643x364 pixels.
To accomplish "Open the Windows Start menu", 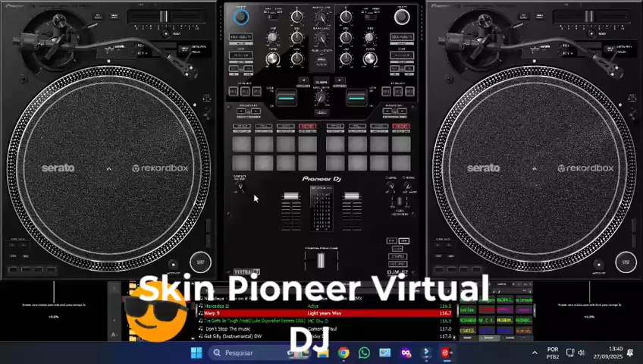I will (196, 353).
